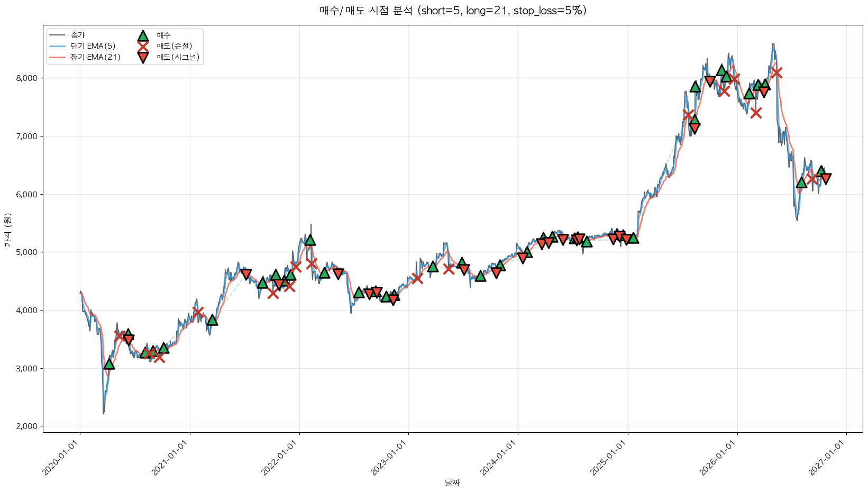Click the gray 종가 line swatch in legend
This screenshot has height=492, width=868.
[57, 35]
